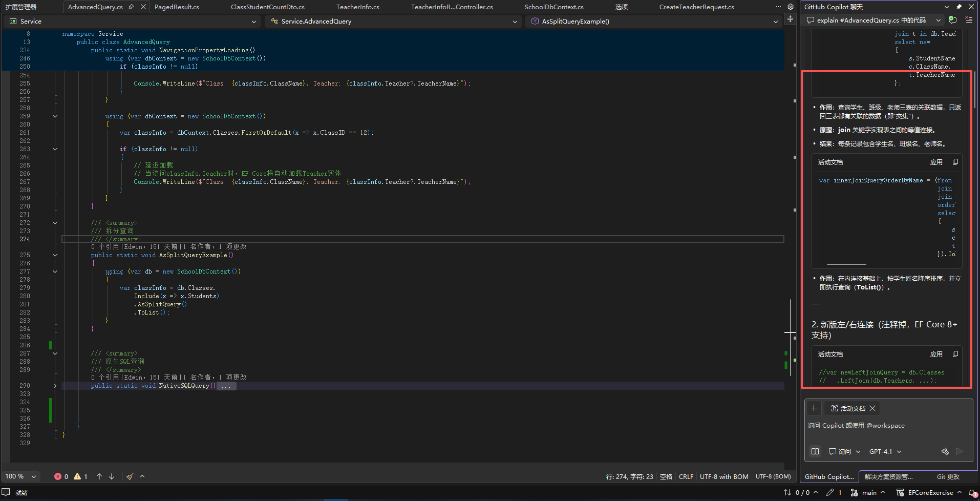Screen dimensions: 980x501
Task: Pin the GitHub Copilot chat panel
Action: [x=958, y=7]
